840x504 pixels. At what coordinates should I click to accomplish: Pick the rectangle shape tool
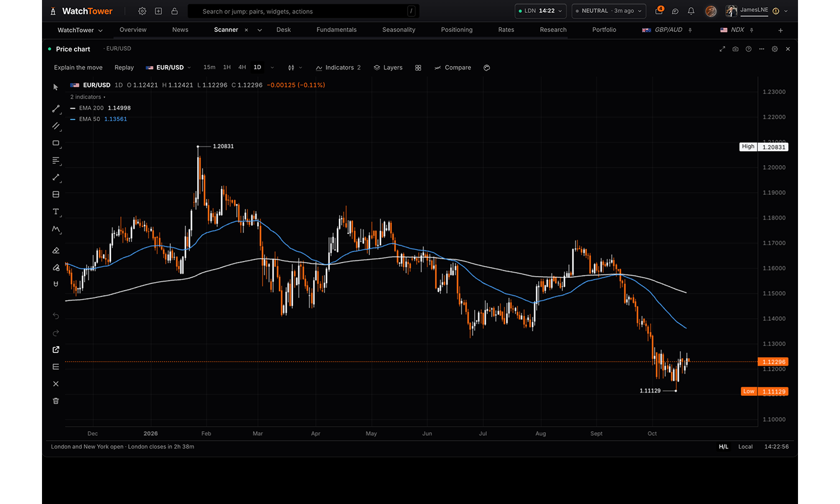tap(56, 143)
